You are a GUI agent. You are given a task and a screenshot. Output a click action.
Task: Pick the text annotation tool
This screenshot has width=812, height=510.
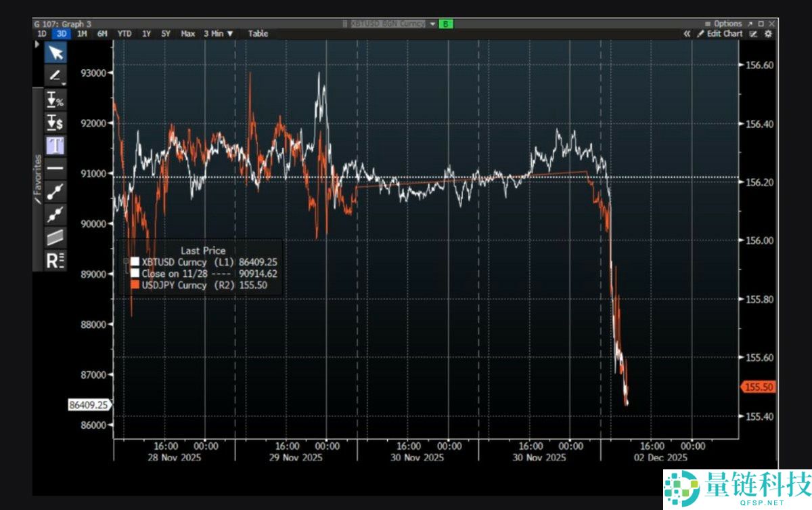pyautogui.click(x=55, y=145)
